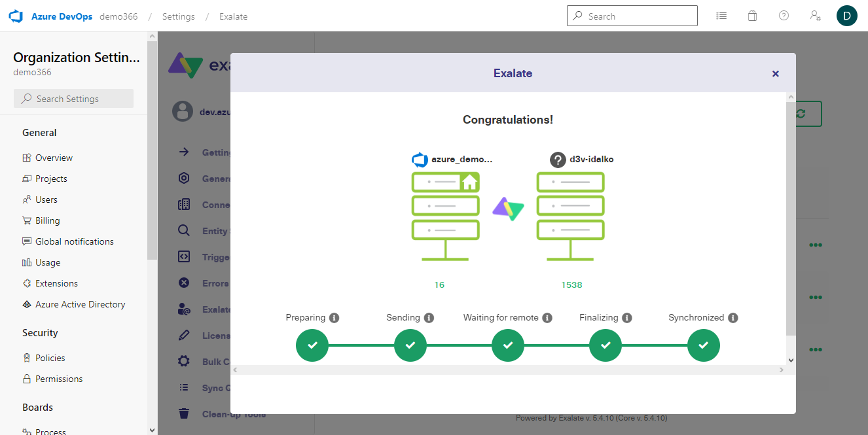This screenshot has width=868, height=435.
Task: Open the Help question mark icon in the header
Action: coord(784,16)
